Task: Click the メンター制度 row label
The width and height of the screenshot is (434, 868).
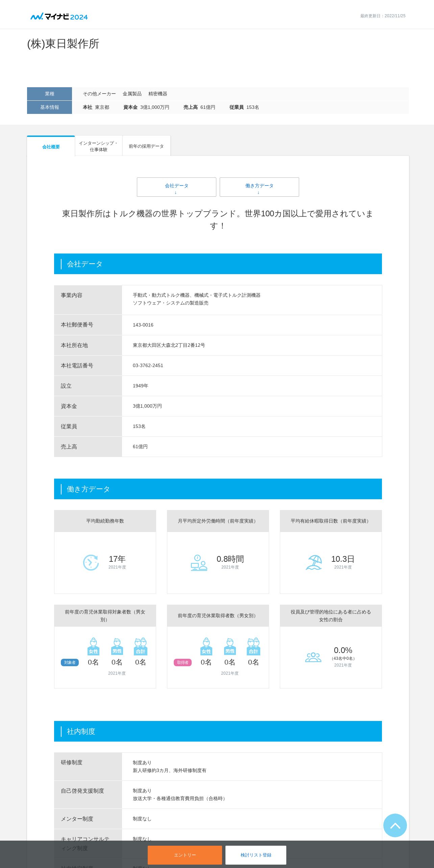Action: [88, 819]
